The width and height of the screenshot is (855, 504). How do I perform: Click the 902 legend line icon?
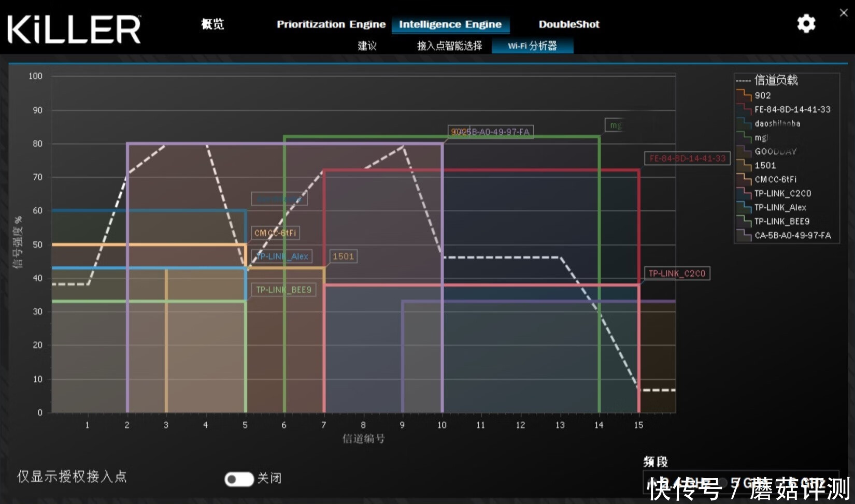click(x=744, y=95)
